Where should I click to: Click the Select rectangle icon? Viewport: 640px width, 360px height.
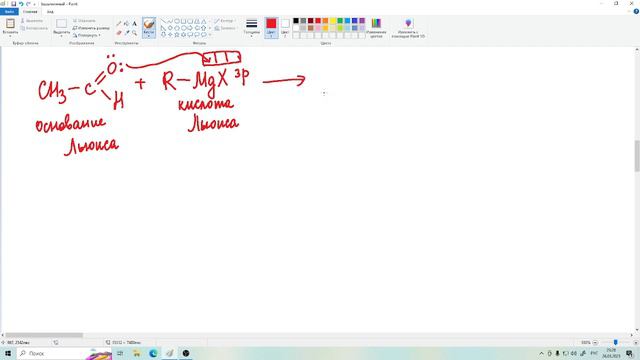62,24
